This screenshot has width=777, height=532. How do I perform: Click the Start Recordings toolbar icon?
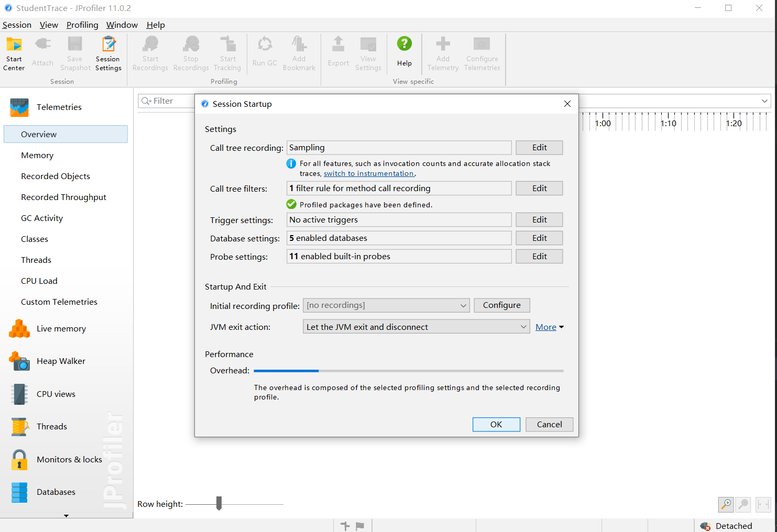point(150,53)
